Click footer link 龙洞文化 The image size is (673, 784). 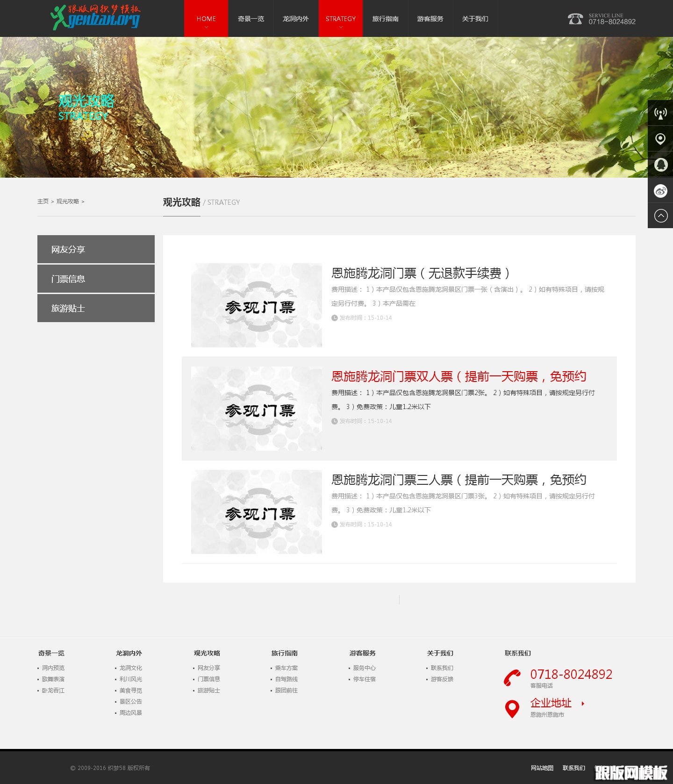click(131, 668)
